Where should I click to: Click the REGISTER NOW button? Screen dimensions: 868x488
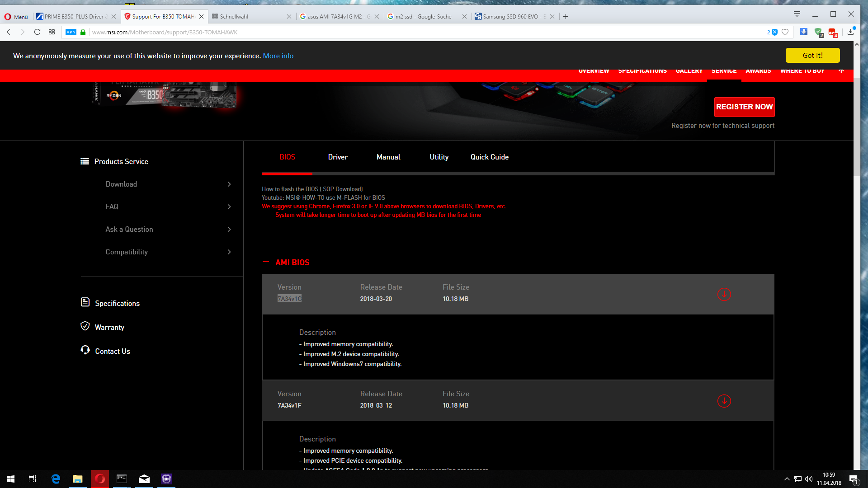(x=744, y=107)
